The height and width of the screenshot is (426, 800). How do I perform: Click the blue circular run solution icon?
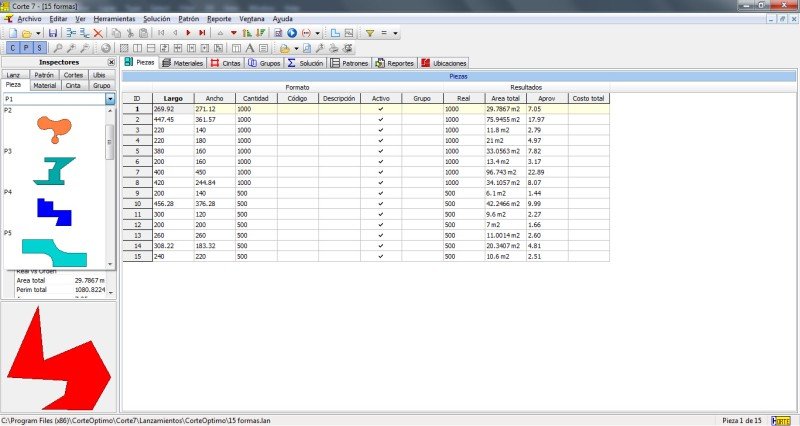click(291, 33)
